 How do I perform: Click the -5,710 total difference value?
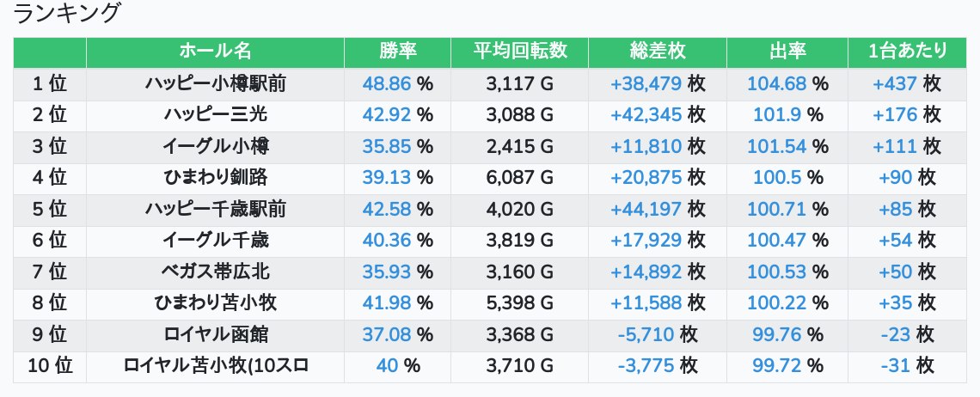(x=646, y=334)
